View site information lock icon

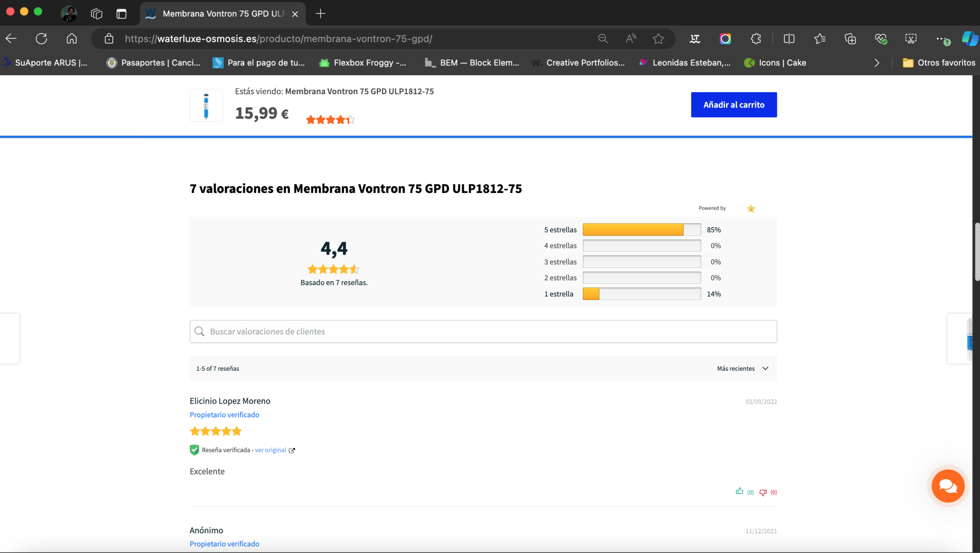pyautogui.click(x=109, y=38)
